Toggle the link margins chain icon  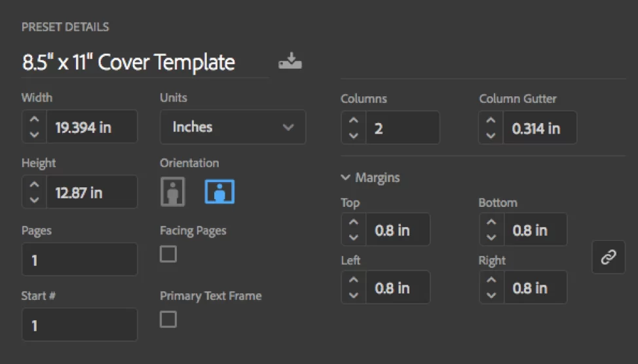coord(609,257)
